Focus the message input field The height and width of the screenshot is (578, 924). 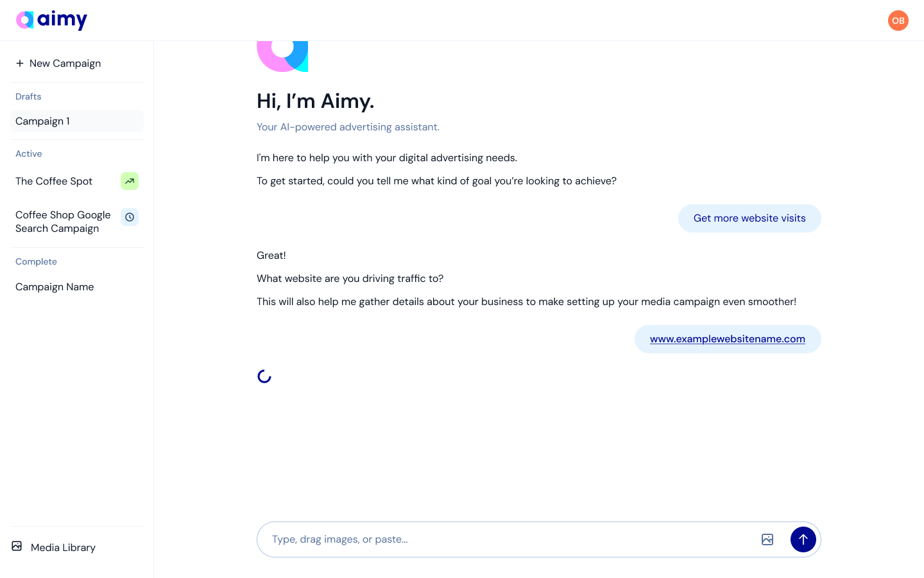point(507,539)
